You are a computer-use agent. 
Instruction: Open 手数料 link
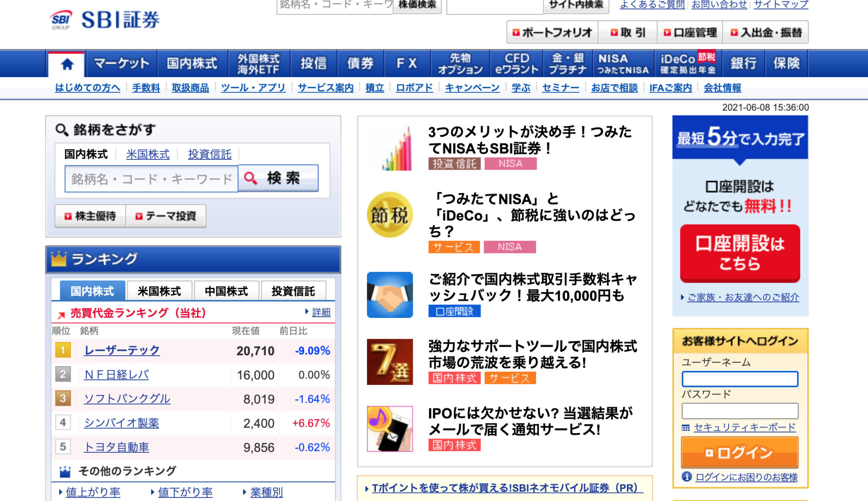146,88
